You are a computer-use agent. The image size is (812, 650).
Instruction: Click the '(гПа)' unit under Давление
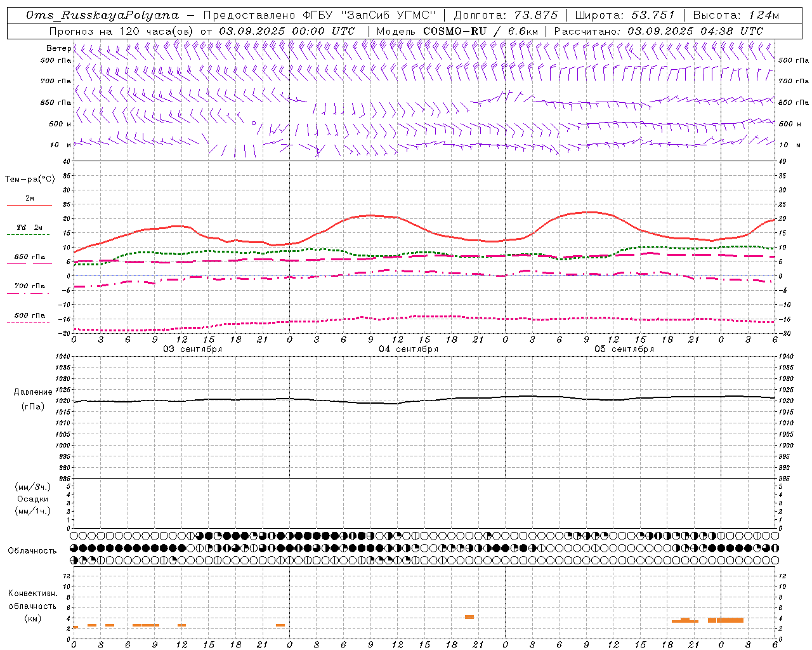click(33, 407)
